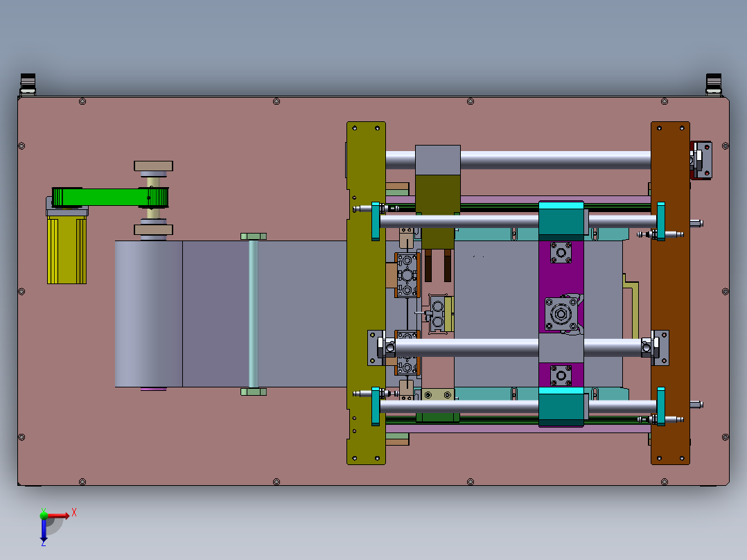Select the top-right leveling foot

713,85
